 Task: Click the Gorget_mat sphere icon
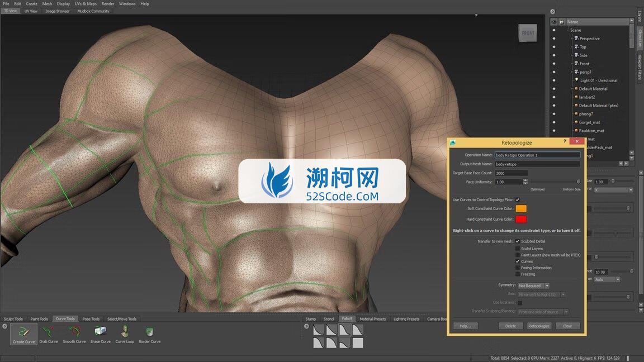pyautogui.click(x=576, y=122)
